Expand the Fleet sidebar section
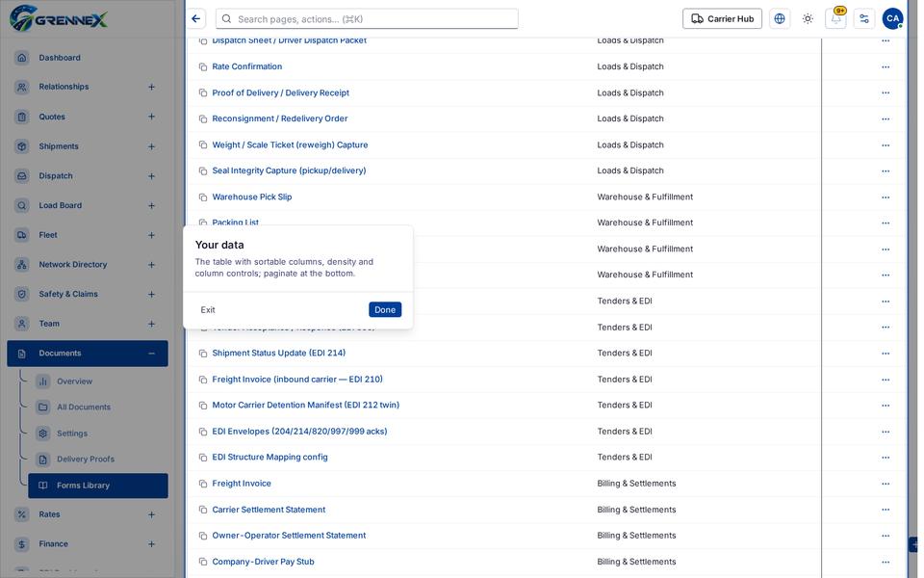This screenshot has width=924, height=578. [x=151, y=235]
